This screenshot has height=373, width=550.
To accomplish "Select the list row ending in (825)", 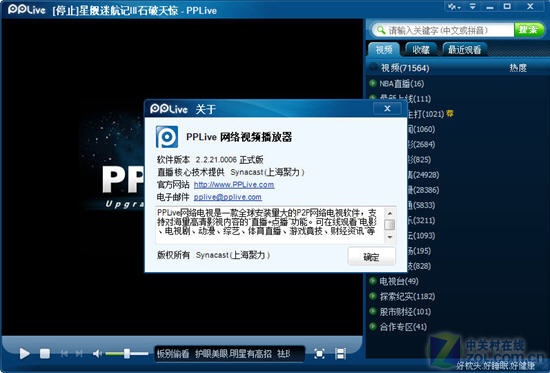I will (419, 160).
